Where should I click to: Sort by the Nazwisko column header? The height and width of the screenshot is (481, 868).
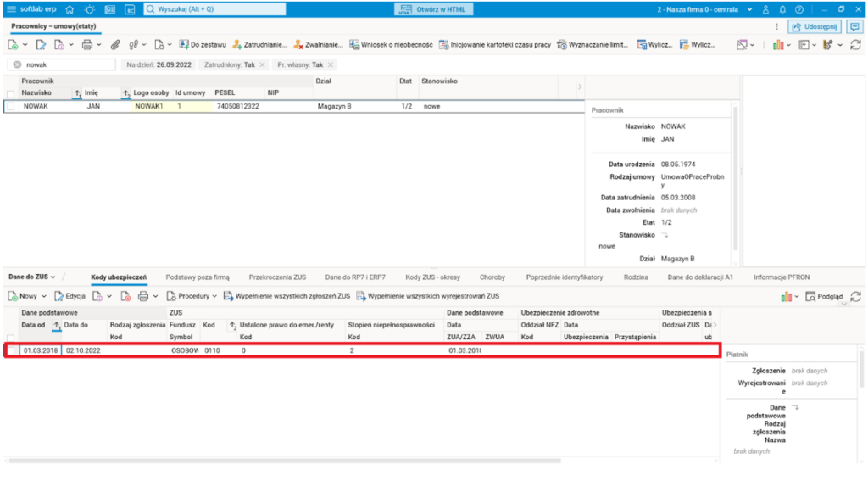[36, 93]
